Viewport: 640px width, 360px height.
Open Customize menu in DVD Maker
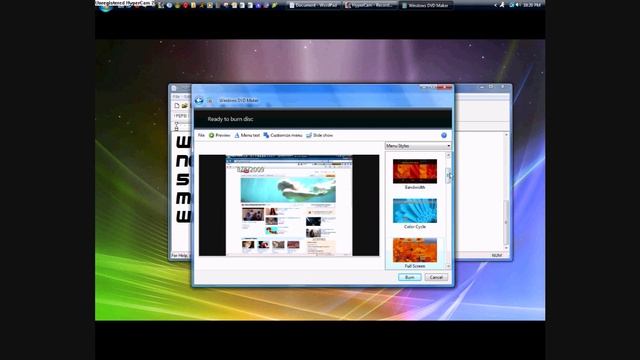coord(283,135)
